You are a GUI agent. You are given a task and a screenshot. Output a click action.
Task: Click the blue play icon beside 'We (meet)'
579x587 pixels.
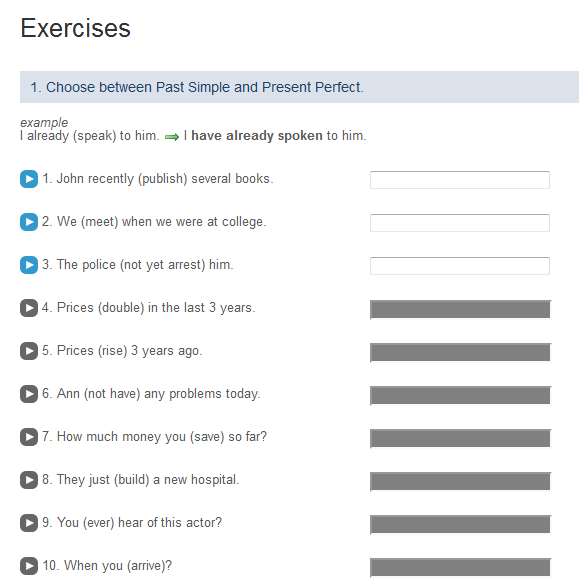[x=29, y=222]
